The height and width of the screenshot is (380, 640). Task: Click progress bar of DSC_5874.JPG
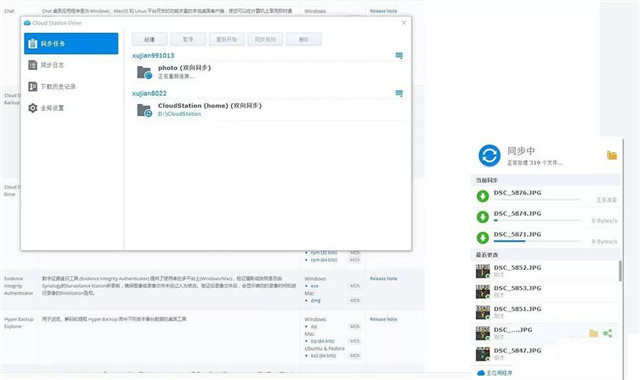(x=537, y=220)
